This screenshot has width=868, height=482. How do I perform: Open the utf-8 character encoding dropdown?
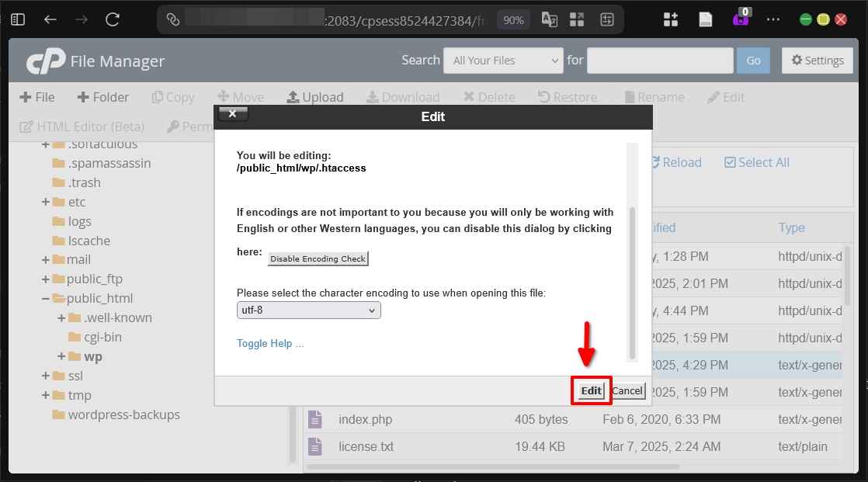pos(308,310)
